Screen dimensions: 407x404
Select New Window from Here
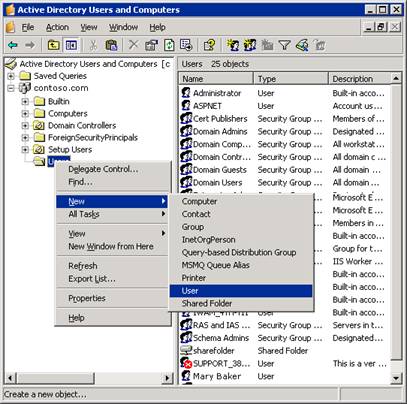112,246
